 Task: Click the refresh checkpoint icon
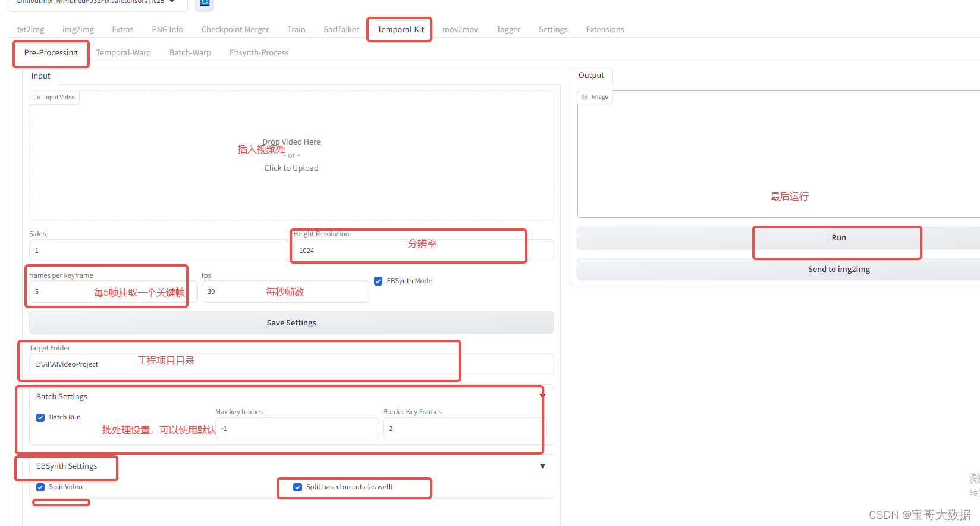coord(205,3)
